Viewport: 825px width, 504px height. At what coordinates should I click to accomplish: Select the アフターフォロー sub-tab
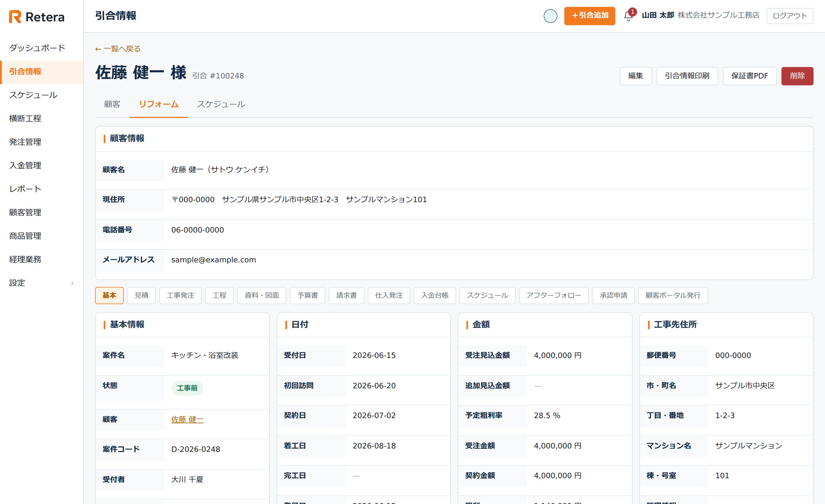(553, 296)
